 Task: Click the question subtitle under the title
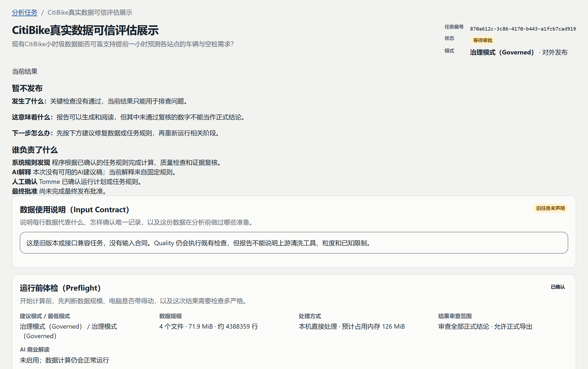(123, 44)
